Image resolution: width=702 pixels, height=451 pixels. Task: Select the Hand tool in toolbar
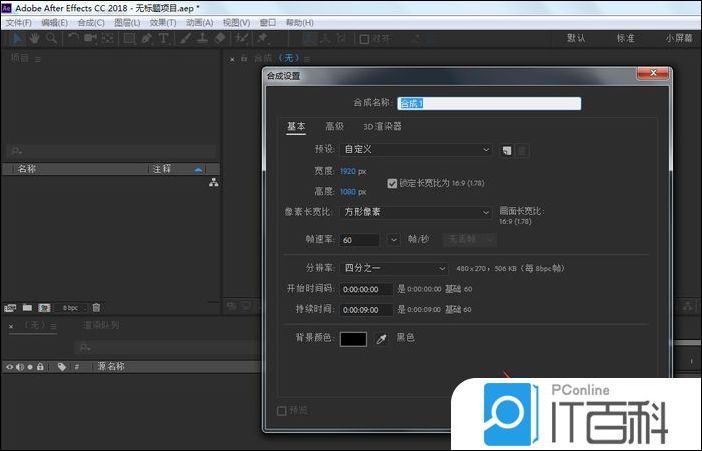[x=33, y=38]
